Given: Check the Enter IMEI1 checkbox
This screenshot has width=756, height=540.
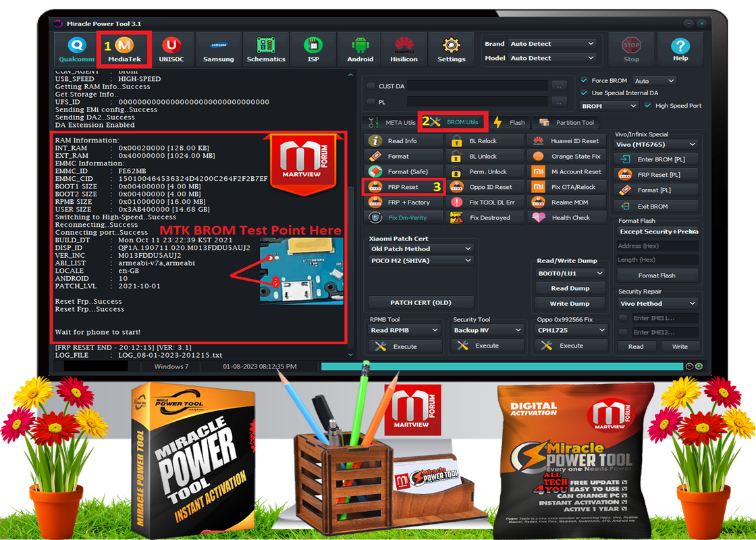Looking at the screenshot, I should point(623,318).
